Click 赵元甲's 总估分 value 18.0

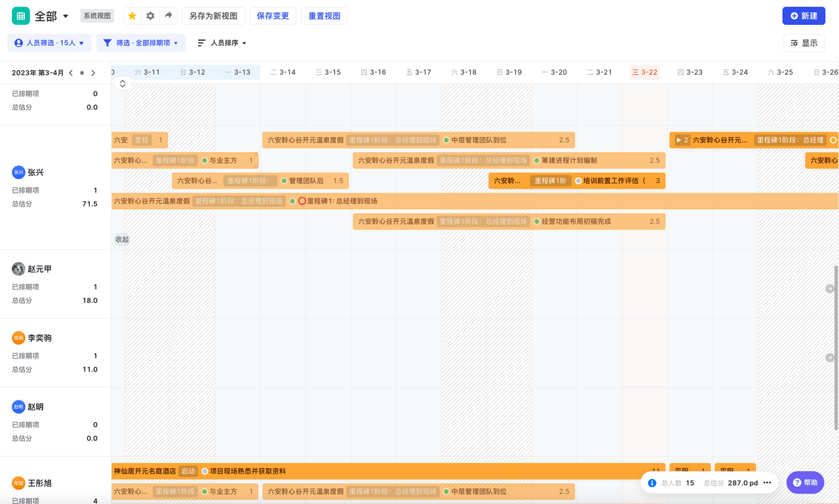point(90,300)
